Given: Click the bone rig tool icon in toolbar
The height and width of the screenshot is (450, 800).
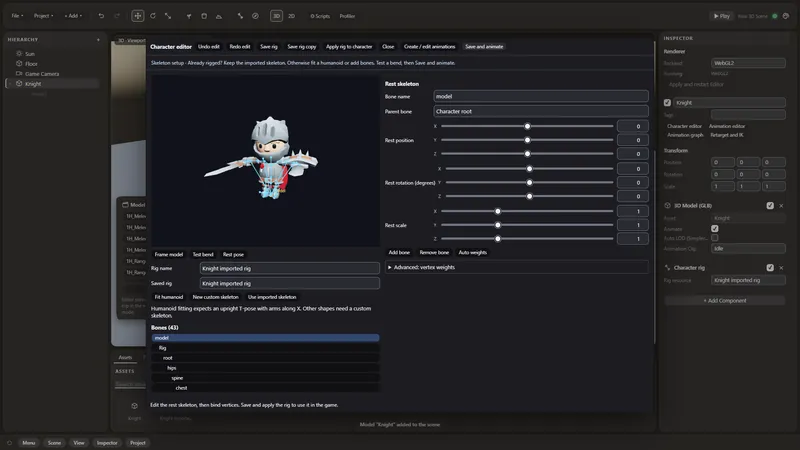Looking at the screenshot, I should pyautogui.click(x=240, y=16).
